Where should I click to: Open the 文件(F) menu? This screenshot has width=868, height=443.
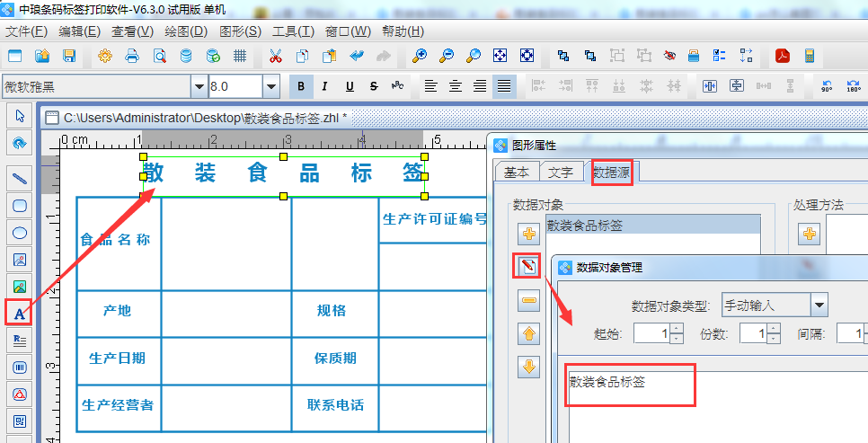(26, 31)
